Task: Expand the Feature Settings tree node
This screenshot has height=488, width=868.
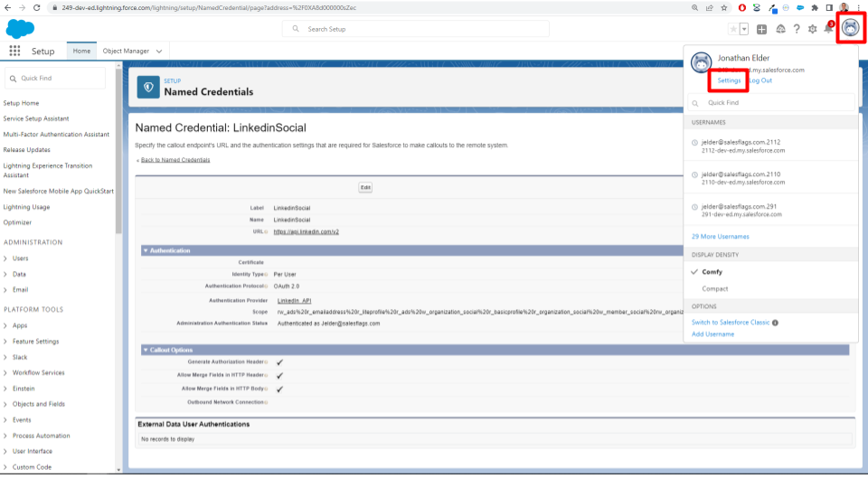Action: [5, 342]
